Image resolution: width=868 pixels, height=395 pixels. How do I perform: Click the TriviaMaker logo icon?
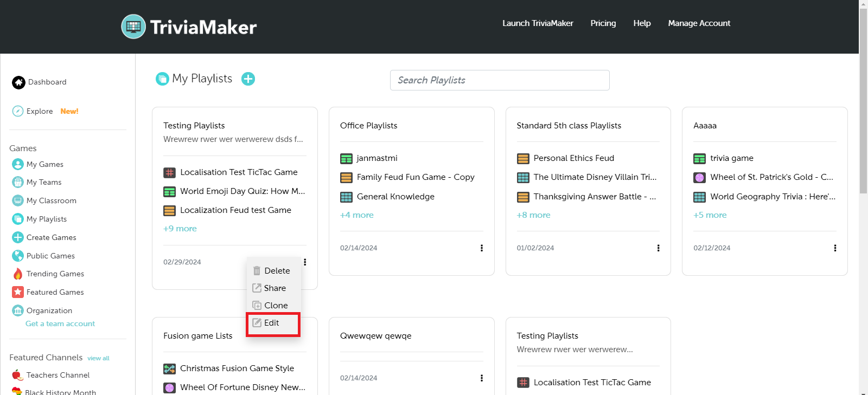point(133,27)
